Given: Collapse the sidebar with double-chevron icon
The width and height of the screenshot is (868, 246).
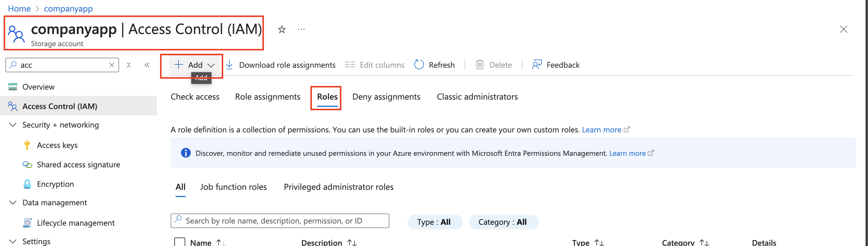Looking at the screenshot, I should tap(147, 65).
